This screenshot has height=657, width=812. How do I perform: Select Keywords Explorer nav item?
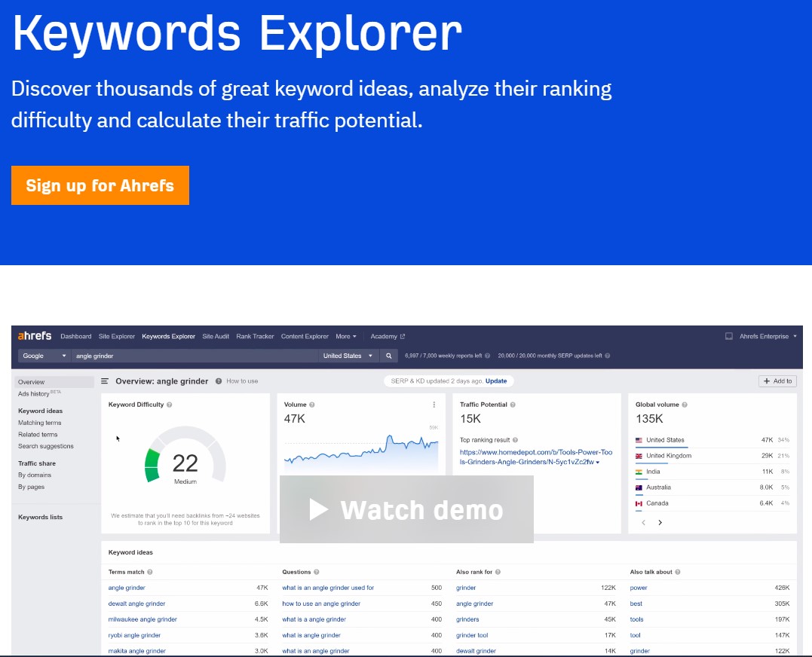[168, 336]
